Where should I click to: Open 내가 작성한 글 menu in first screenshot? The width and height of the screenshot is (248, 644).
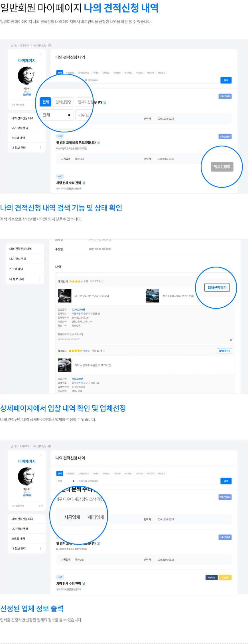pos(27,128)
